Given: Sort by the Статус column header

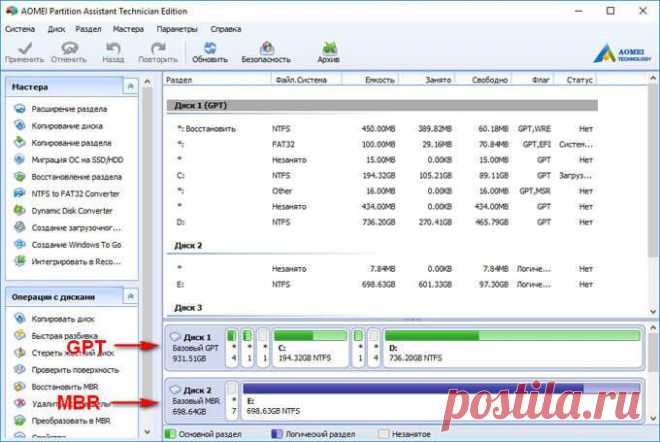Looking at the screenshot, I should point(575,80).
